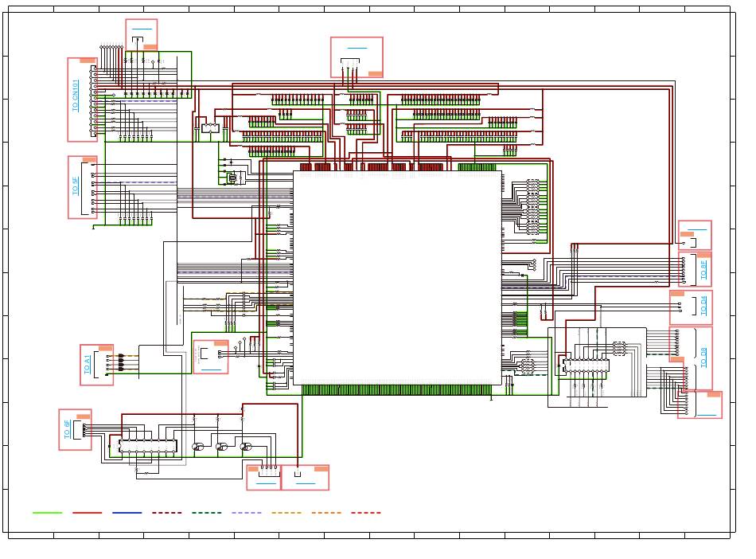Follow the TO 8F link
The height and width of the screenshot is (559, 756).
click(x=703, y=270)
